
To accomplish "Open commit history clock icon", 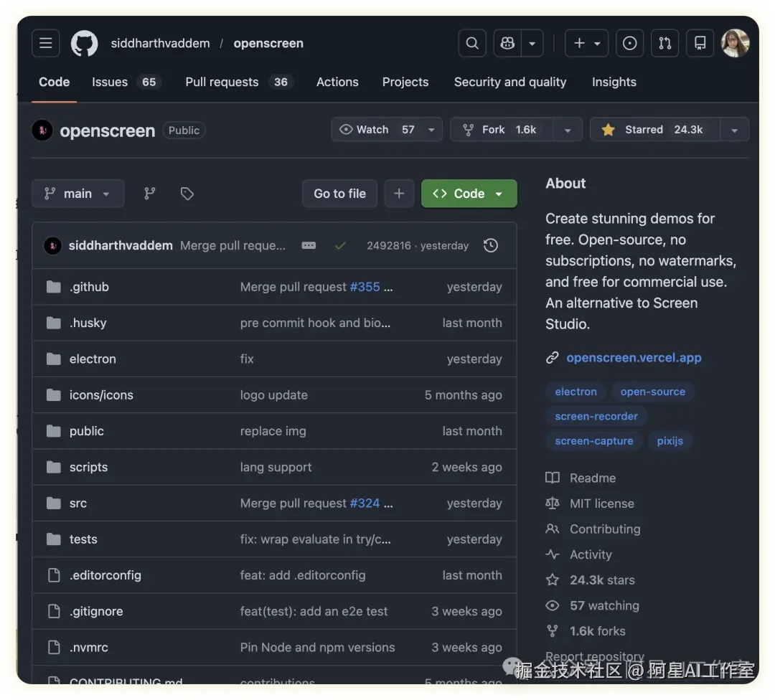I will coord(490,245).
